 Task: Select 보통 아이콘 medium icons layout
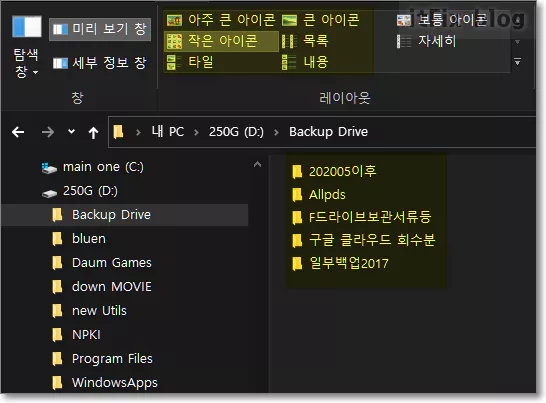(x=442, y=20)
